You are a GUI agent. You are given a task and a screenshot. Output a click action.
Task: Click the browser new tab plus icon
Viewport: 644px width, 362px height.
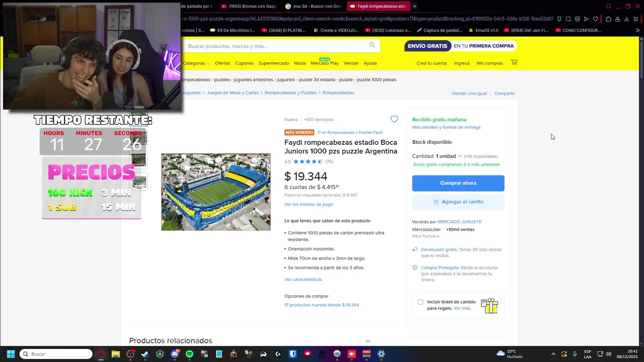(x=415, y=6)
